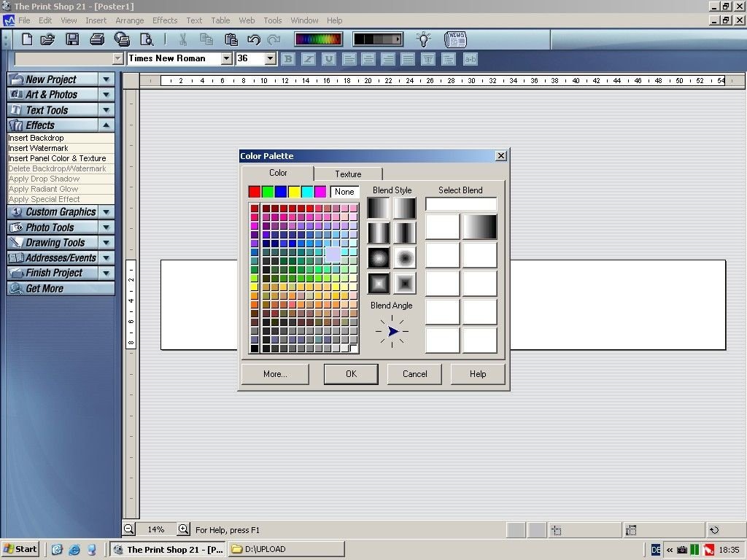Select the Print icon
The image size is (747, 560).
98,39
